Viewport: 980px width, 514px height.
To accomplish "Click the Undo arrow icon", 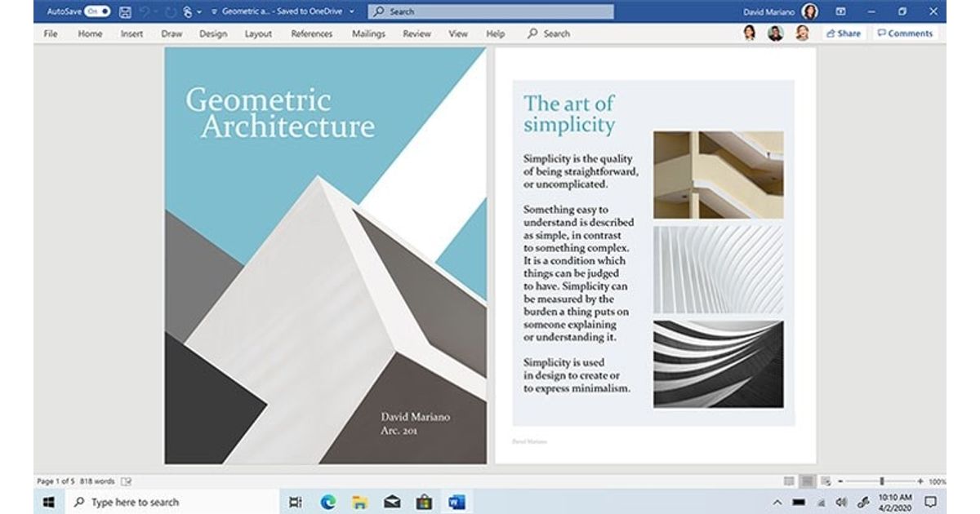I will [147, 12].
